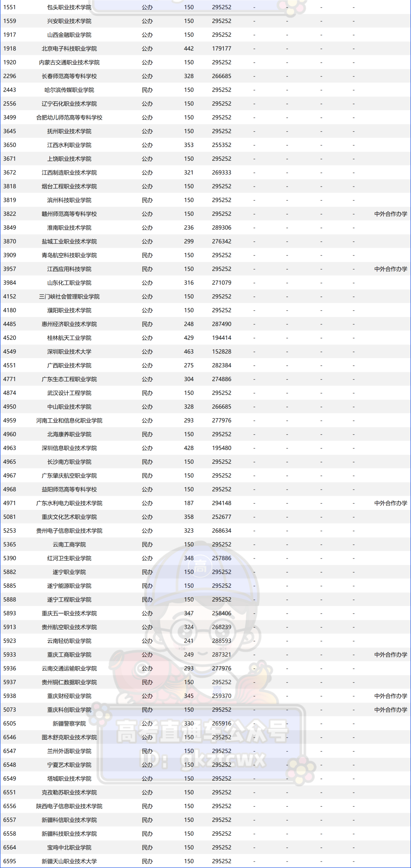
Task: Click school name 广东肇庆航空职业学院
Action: [69, 475]
